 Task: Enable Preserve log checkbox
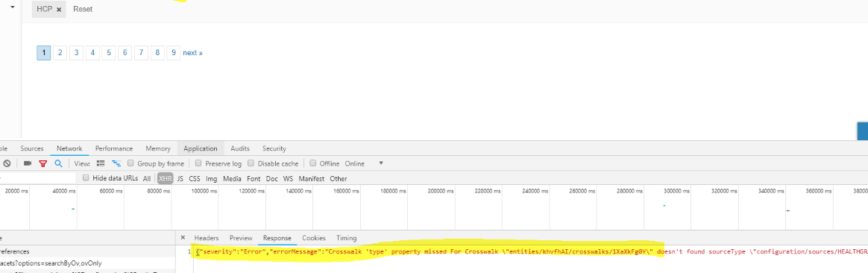[199, 163]
